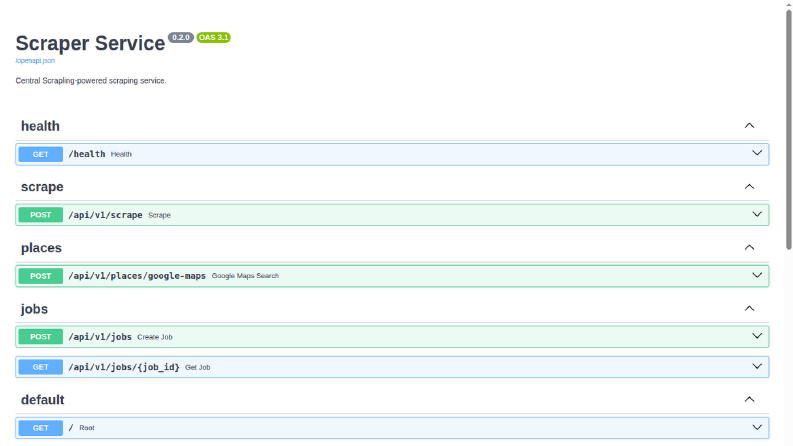Click the POST badge for /api/v1/scrape
Image resolution: width=793 pixels, height=446 pixels.
[x=40, y=215]
